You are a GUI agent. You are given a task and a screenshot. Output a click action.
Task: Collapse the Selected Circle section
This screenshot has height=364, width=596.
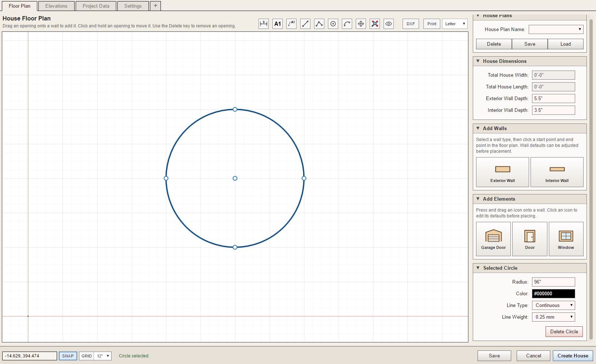point(478,268)
